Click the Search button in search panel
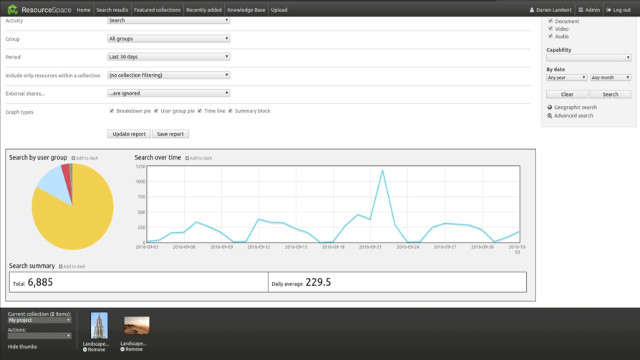Screen dimensions: 640x360 611,94
